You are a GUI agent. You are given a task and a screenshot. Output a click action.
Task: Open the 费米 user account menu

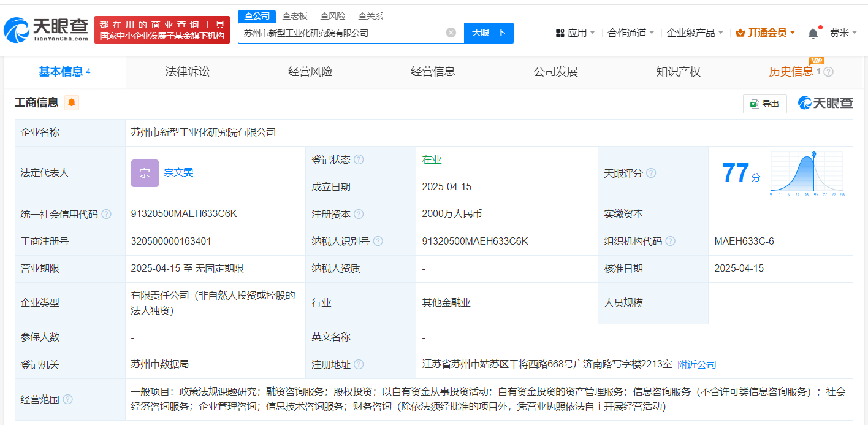[x=843, y=33]
